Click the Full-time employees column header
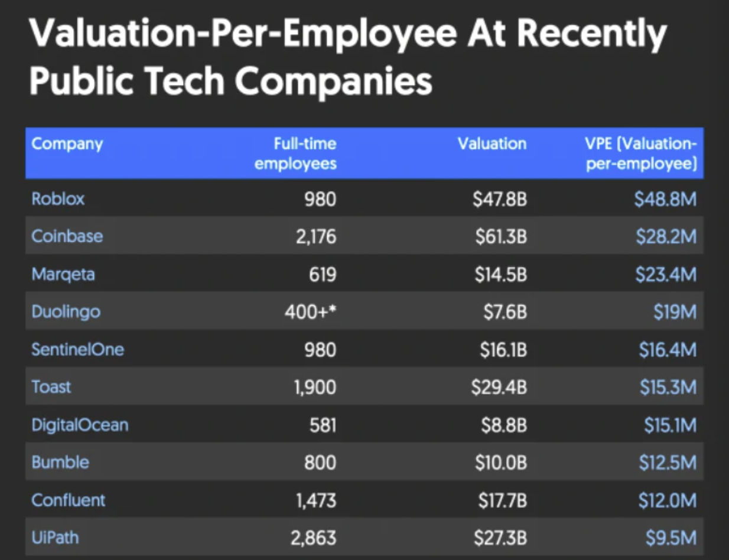729x560 pixels. (296, 153)
